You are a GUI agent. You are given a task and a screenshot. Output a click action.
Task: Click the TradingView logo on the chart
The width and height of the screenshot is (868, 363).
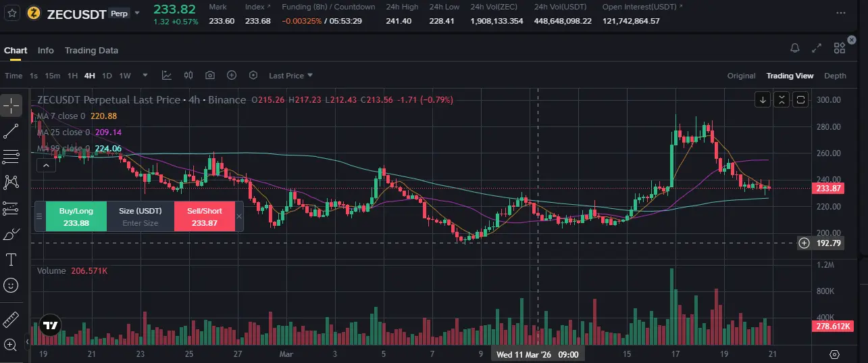click(50, 325)
